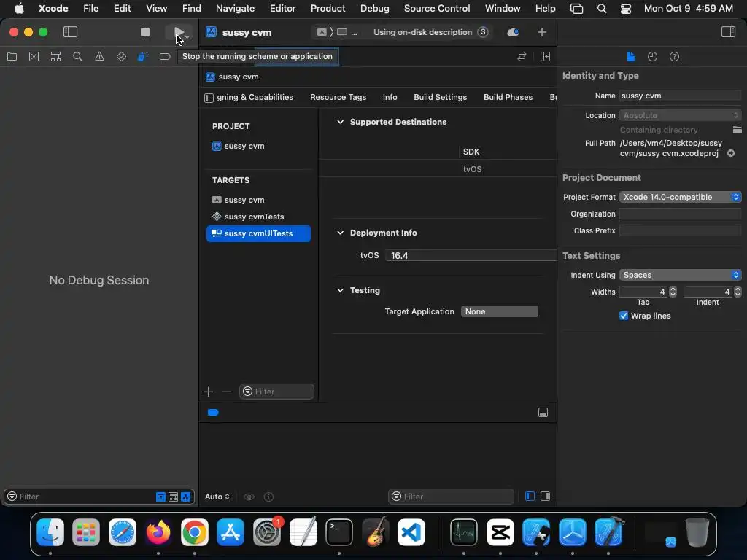Image resolution: width=747 pixels, height=560 pixels.
Task: Toggle the variables view pane button
Action: (530, 496)
